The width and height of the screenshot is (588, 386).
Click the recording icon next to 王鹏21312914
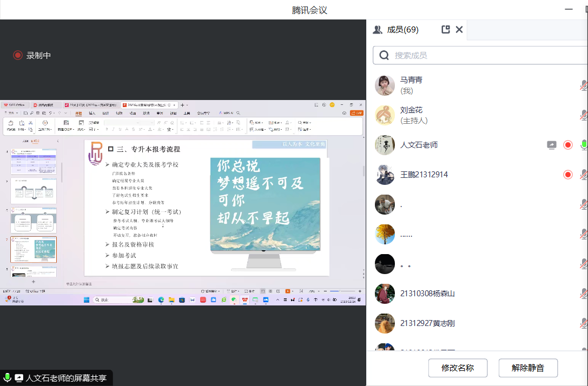(x=568, y=175)
